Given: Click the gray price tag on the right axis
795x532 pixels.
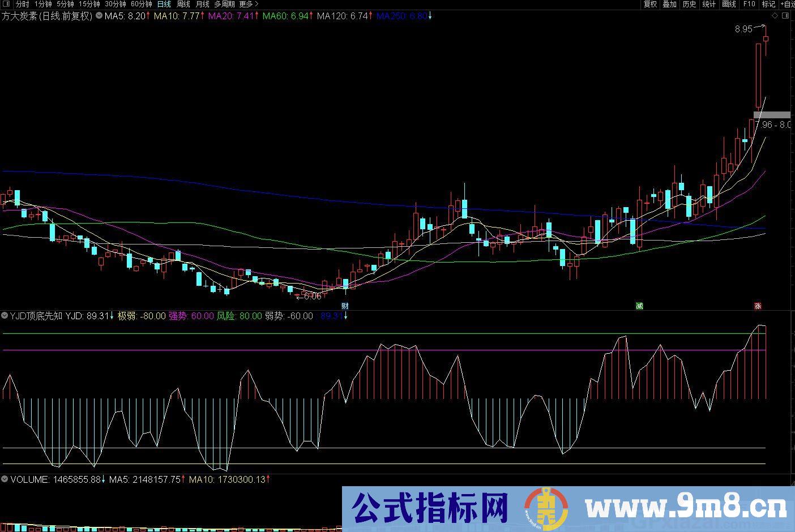Looking at the screenshot, I should point(772,115).
